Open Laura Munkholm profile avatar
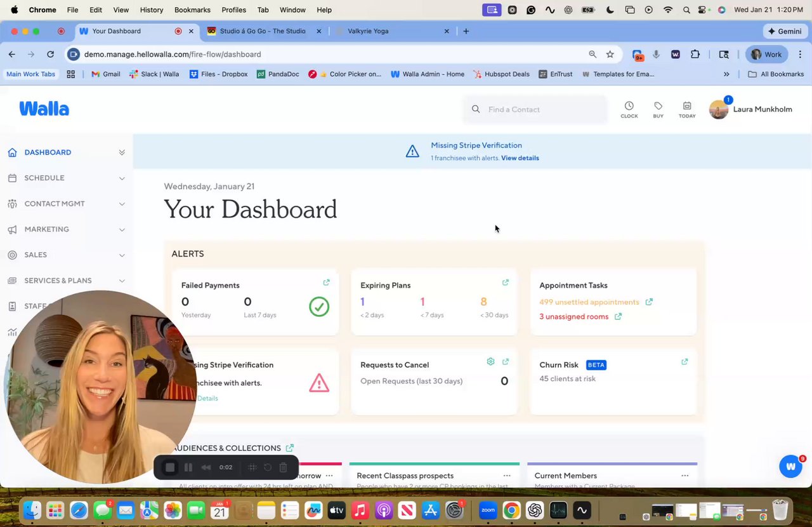This screenshot has width=812, height=527. [x=719, y=110]
